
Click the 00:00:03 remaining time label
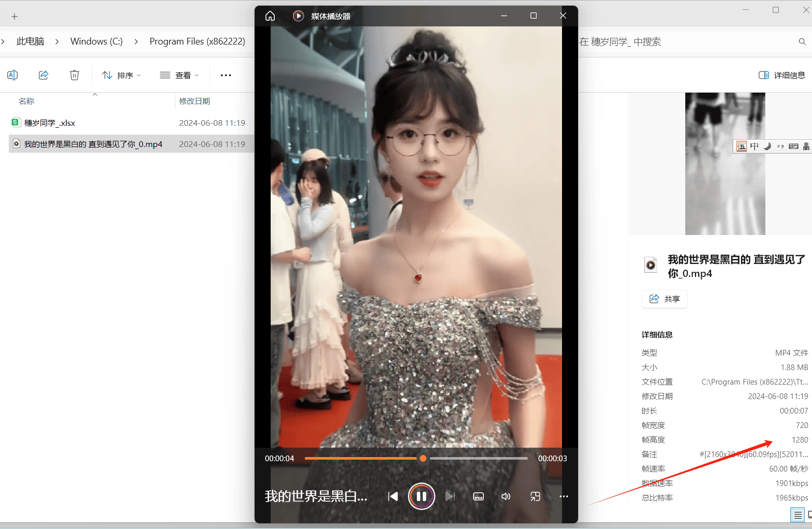click(552, 459)
